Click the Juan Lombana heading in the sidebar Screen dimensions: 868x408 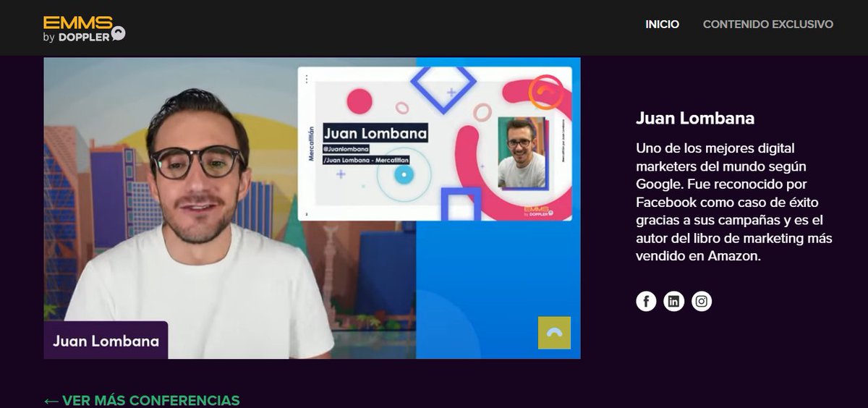695,119
